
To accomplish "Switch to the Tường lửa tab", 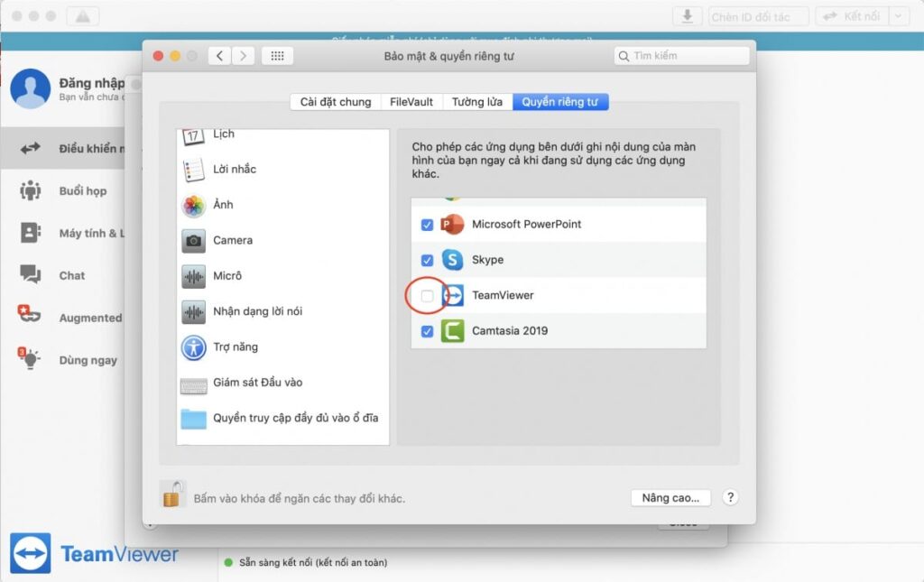I will 476,102.
